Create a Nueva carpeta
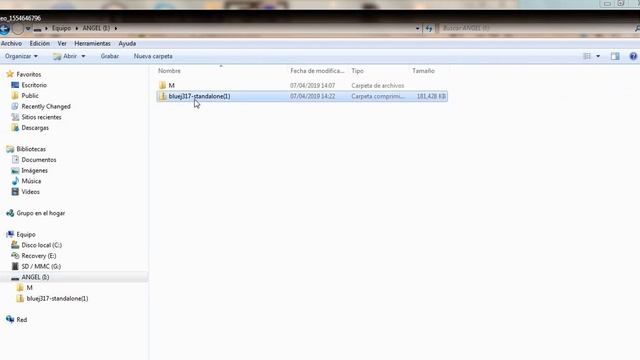Viewport: 640px width, 360px height. click(x=153, y=56)
